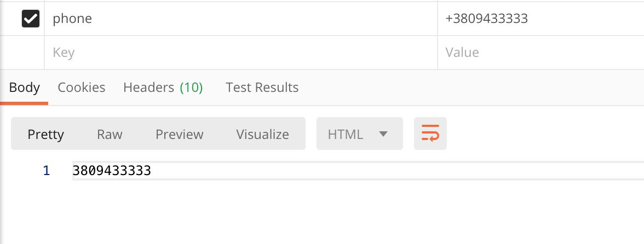Open the Headers (10) tab
Screen dimensions: 644x244
[x=163, y=88]
